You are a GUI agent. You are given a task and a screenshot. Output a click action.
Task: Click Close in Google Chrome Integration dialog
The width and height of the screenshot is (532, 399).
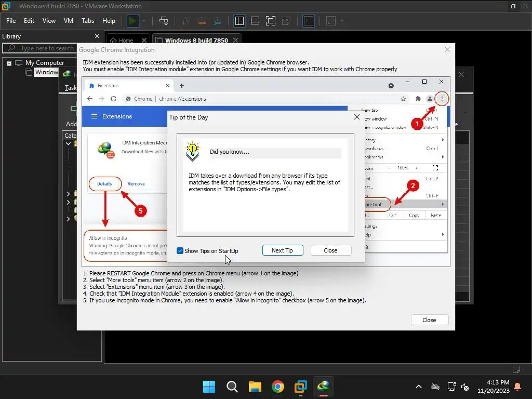point(429,320)
